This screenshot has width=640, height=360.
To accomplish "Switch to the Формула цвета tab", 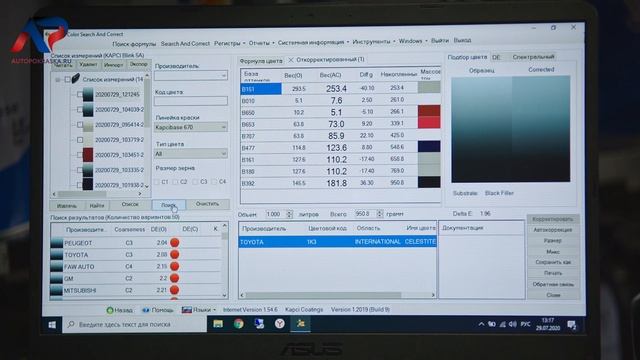I will (261, 61).
